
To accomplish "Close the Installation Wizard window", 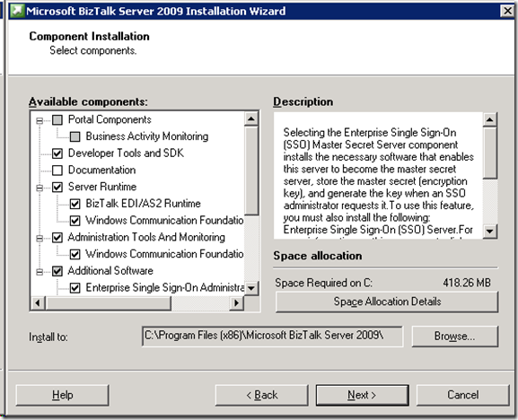I will pyautogui.click(x=507, y=11).
